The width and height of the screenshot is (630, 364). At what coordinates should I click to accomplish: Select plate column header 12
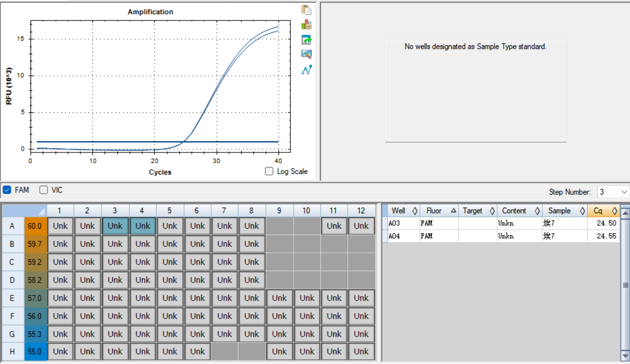point(361,210)
